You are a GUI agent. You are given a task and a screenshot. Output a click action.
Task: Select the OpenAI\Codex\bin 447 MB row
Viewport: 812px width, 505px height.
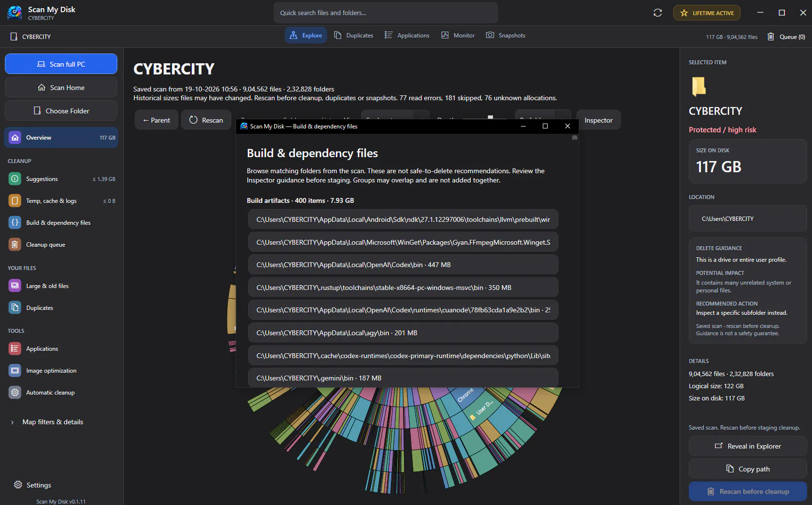pyautogui.click(x=403, y=265)
